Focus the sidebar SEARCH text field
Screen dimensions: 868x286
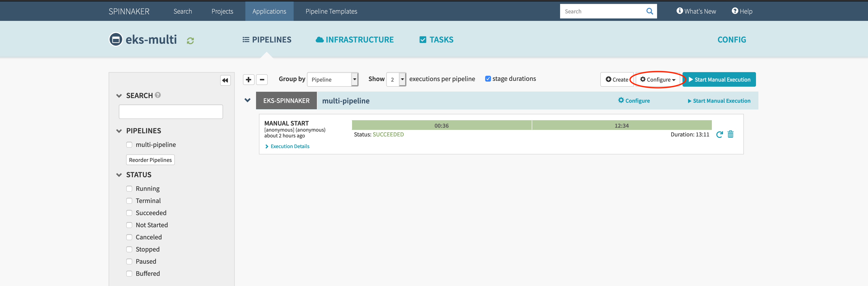(171, 112)
